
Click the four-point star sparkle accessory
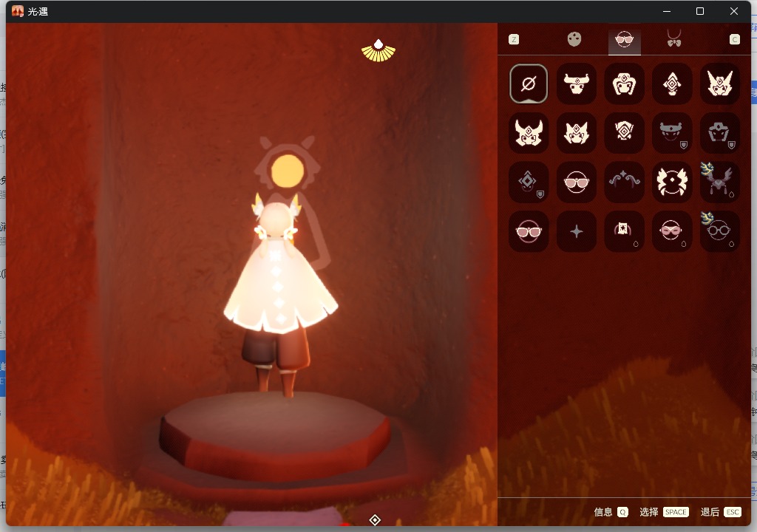pos(577,231)
